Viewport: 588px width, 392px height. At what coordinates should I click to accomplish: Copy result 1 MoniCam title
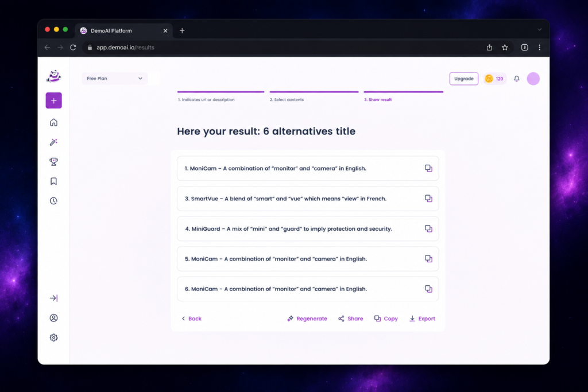(428, 168)
